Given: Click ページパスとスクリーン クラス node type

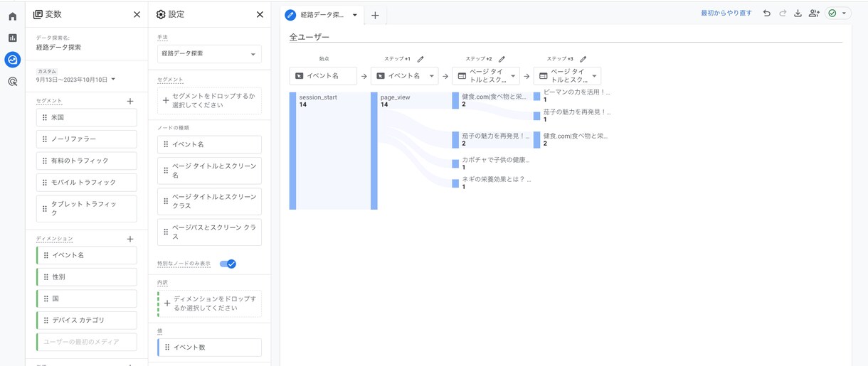Looking at the screenshot, I should tap(209, 232).
